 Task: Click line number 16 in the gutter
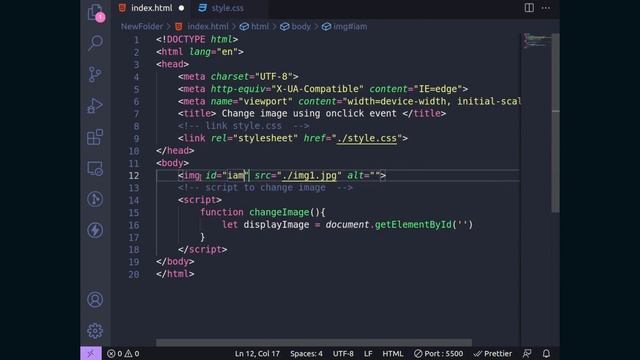point(134,225)
